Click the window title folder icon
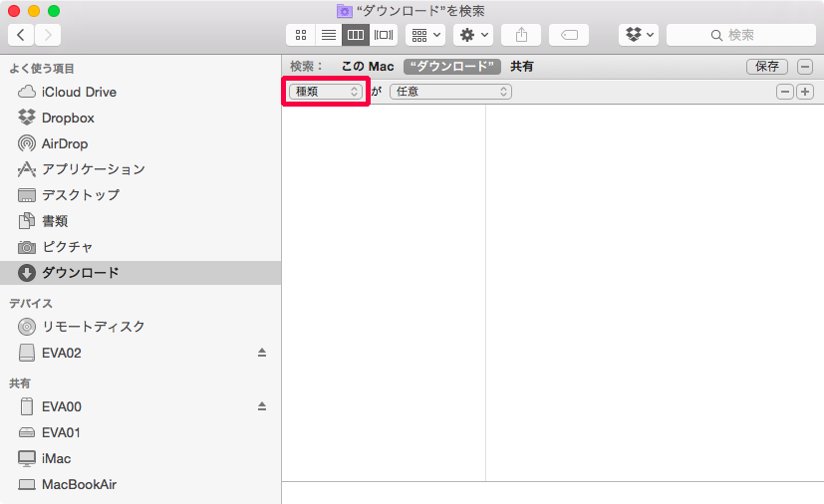The image size is (824, 504). (344, 11)
